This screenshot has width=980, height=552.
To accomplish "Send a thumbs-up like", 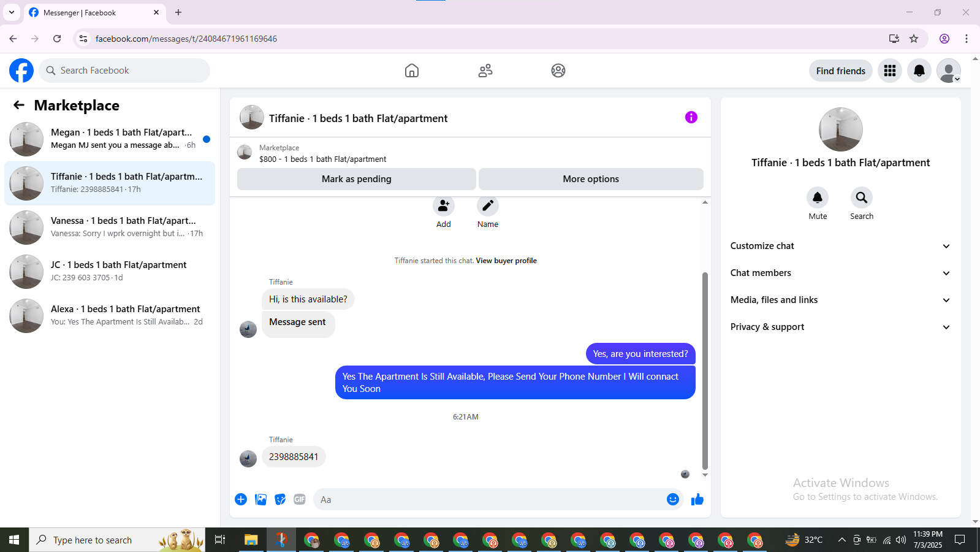I will (697, 499).
